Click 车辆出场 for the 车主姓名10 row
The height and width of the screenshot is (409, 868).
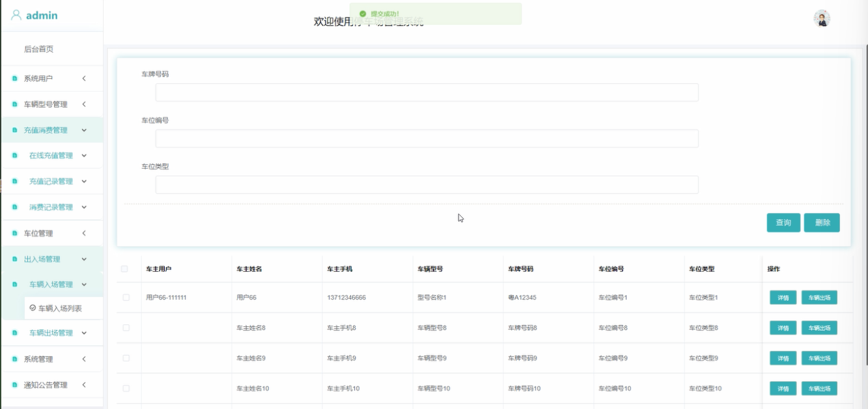tap(819, 389)
